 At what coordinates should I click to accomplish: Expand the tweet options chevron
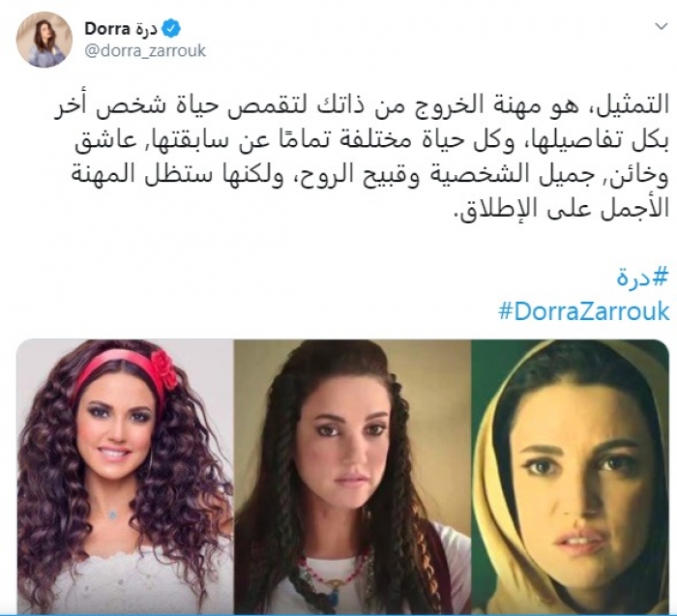click(661, 27)
